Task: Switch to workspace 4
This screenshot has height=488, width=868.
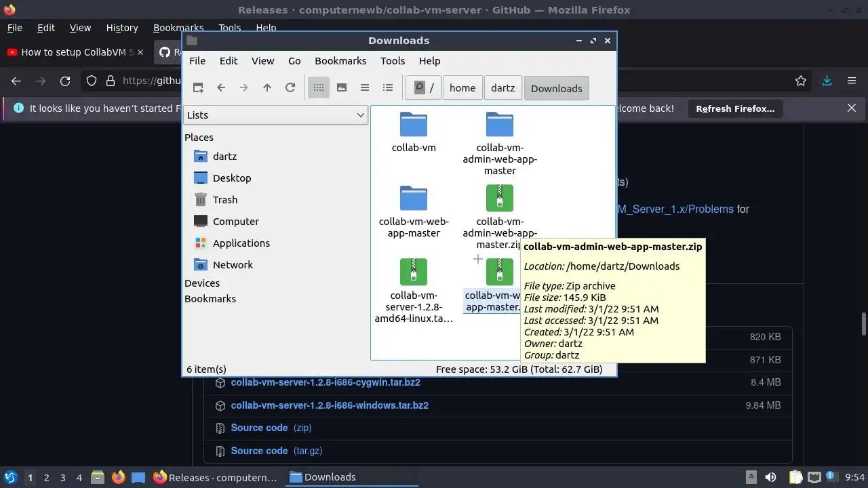Action: tap(79, 477)
